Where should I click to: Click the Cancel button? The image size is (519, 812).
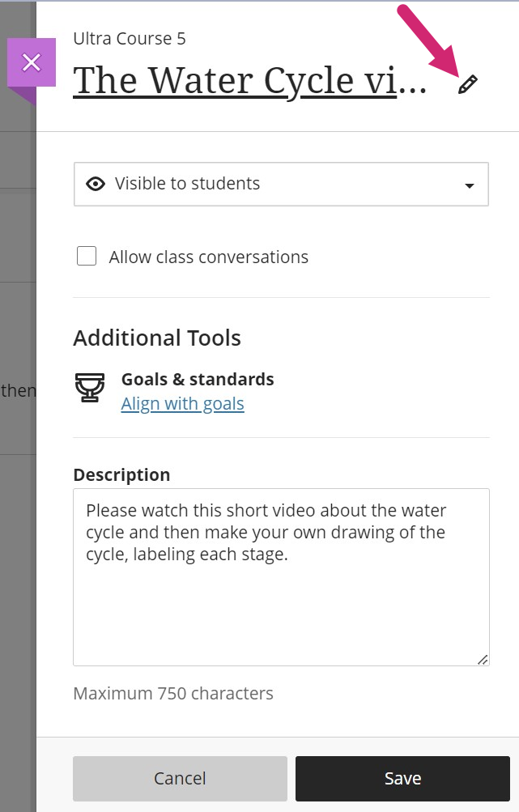(x=180, y=778)
